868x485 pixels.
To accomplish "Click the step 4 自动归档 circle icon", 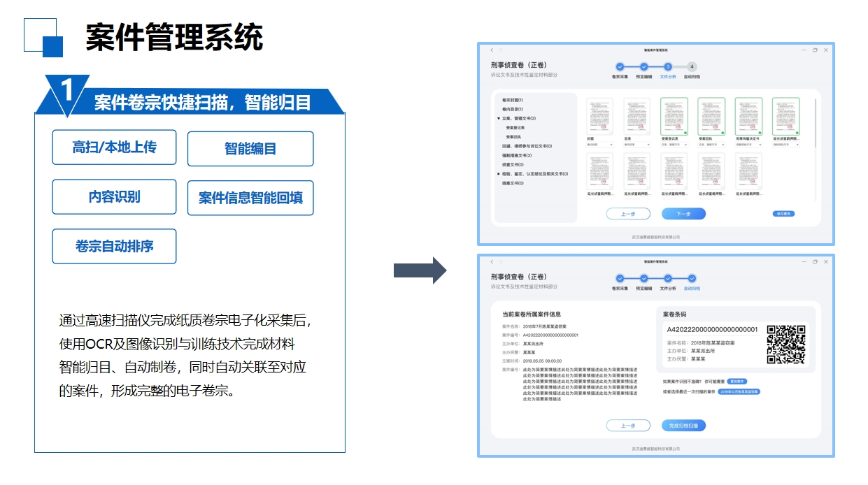I will click(x=692, y=67).
